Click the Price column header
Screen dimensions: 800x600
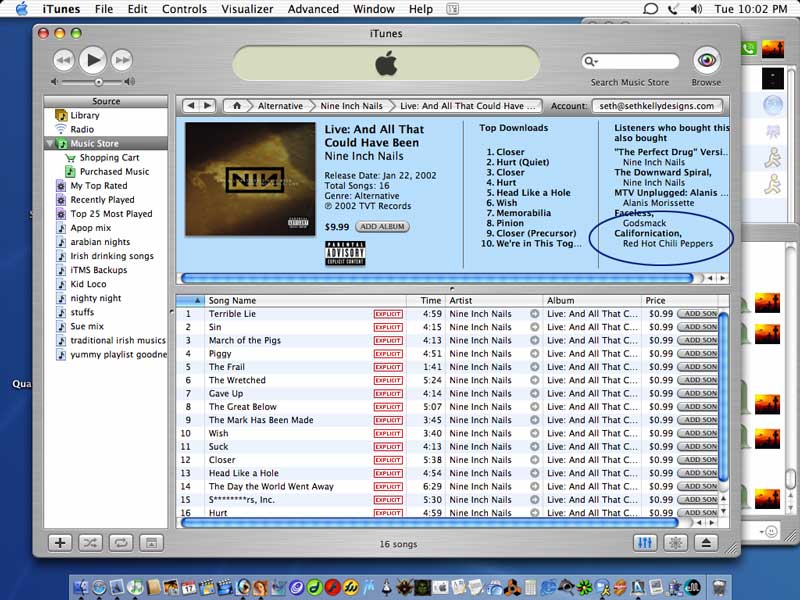(x=681, y=301)
